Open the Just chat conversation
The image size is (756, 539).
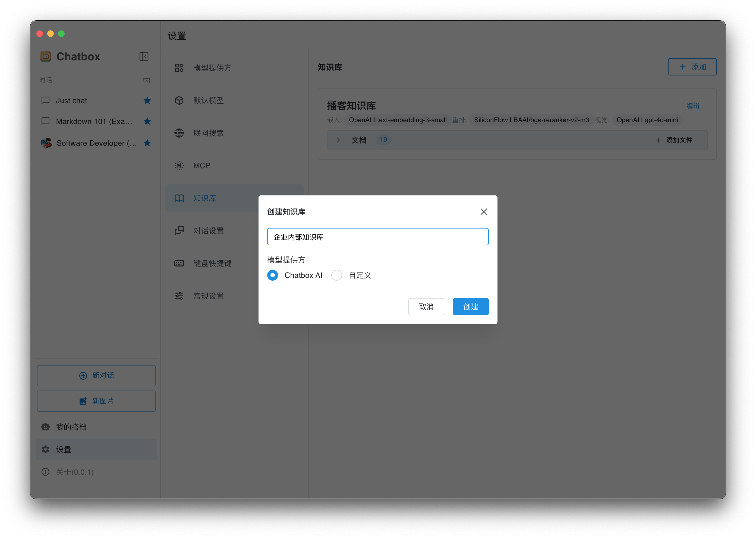(96, 101)
